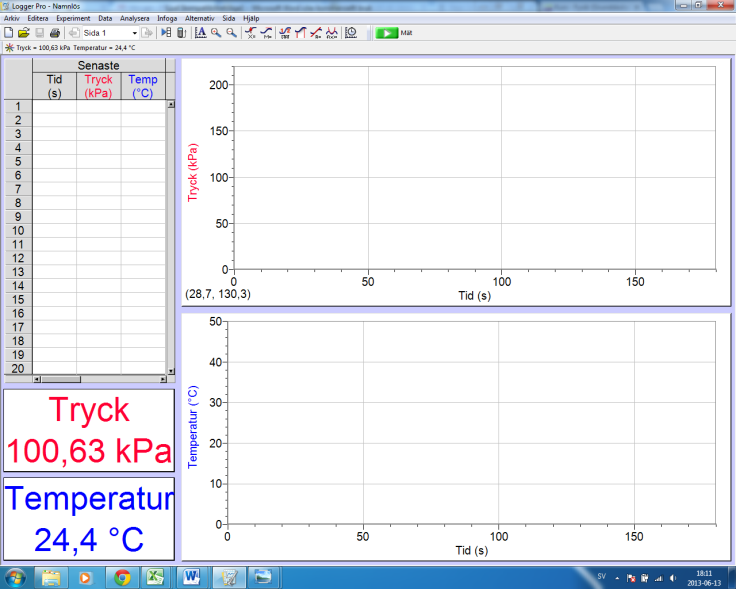Screen dimensions: 736x589
Task: Select the Tid (s) column header
Action: (x=54, y=86)
